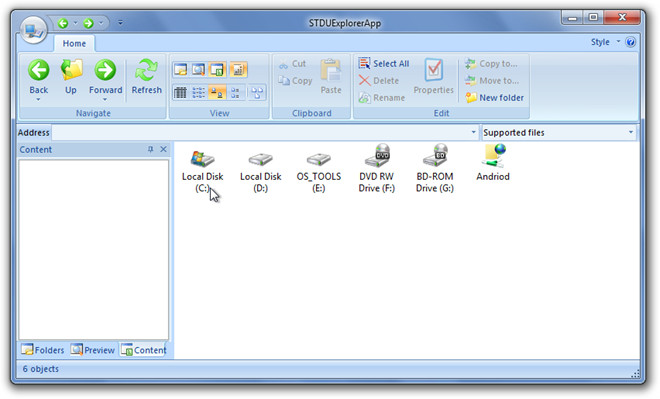
Task: Switch to thumbnails view icon
Action: tap(257, 93)
